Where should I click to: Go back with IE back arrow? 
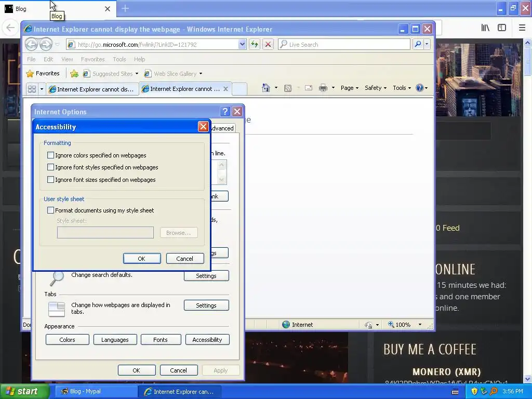pos(31,44)
